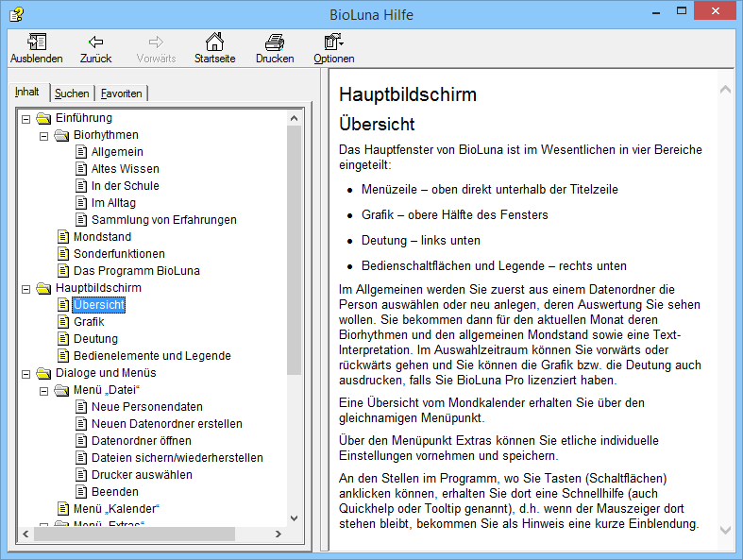Viewport: 743px width, 560px height.
Task: Collapse the Biorhythmen branch
Action: [43, 136]
